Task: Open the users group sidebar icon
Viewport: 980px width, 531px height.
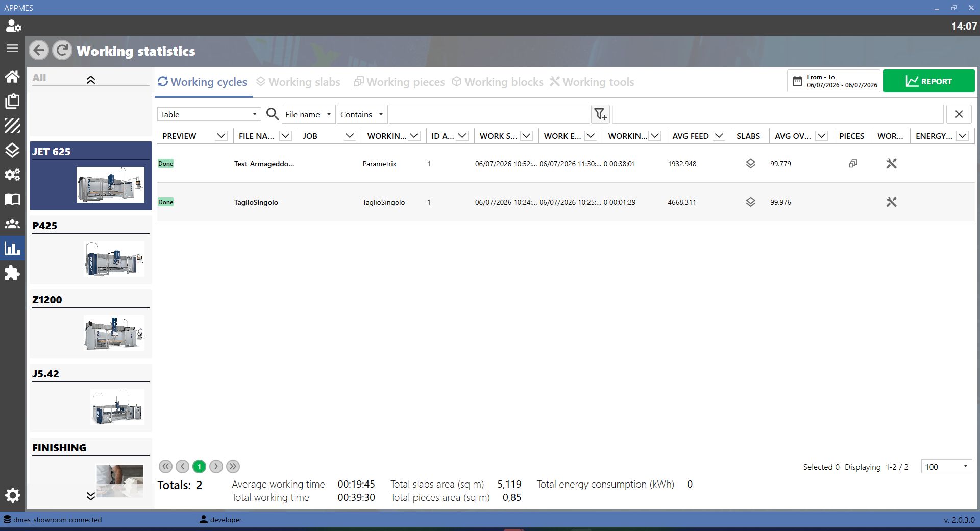Action: [12, 224]
